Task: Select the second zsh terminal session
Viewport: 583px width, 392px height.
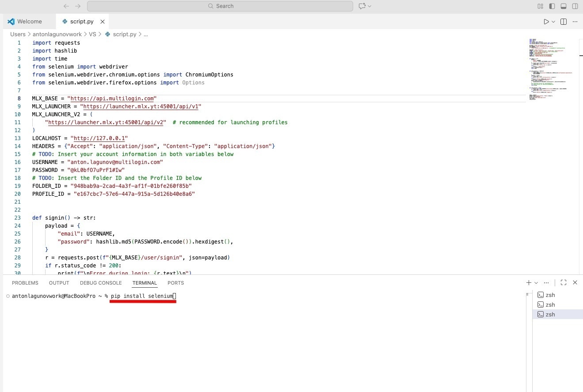Action: pos(550,304)
